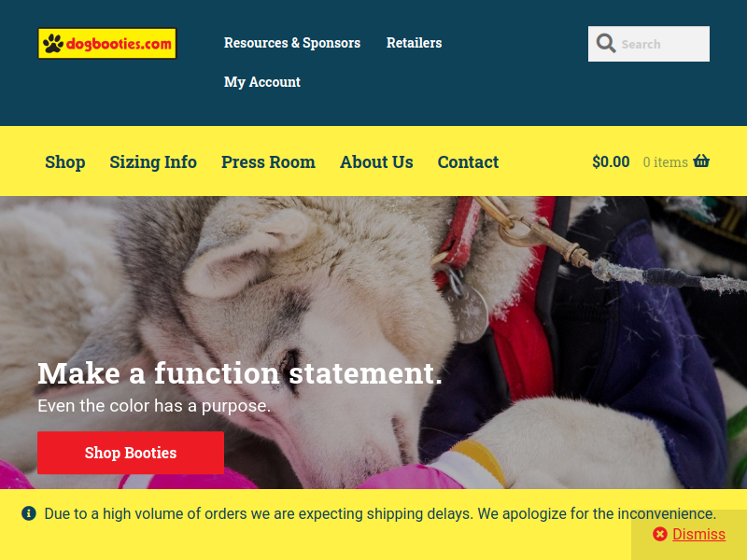
Task: Open My Account page
Action: (x=262, y=82)
